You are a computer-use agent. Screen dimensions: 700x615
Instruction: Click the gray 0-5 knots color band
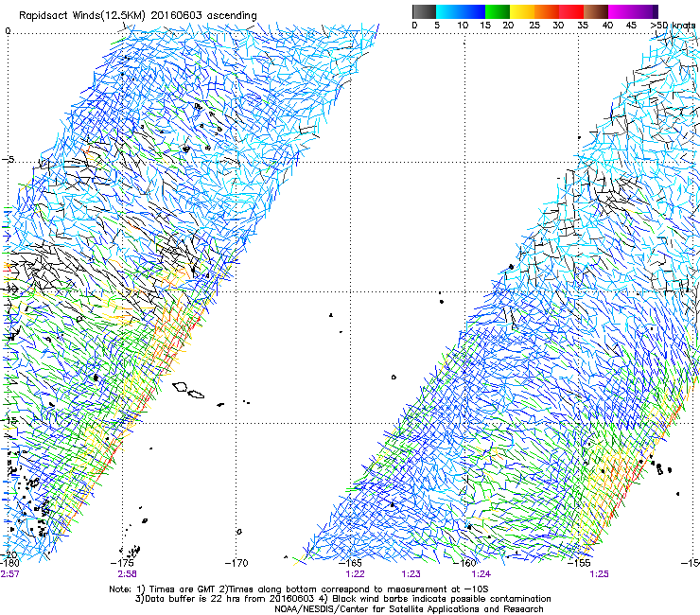point(424,11)
